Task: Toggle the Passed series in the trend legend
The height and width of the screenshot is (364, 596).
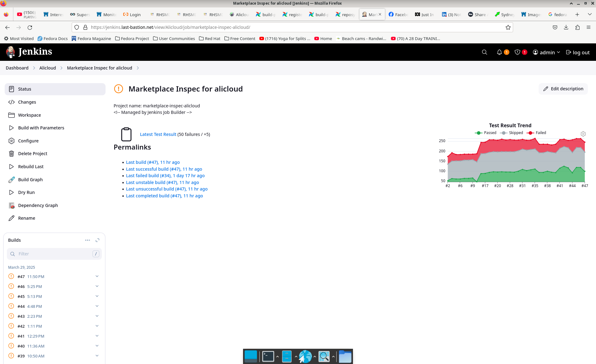Action: (486, 133)
